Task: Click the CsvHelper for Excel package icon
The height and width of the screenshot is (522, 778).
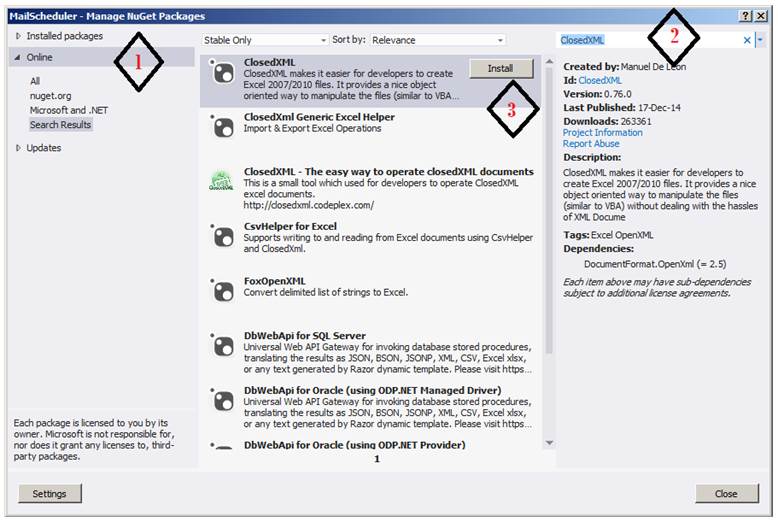Action: tap(223, 236)
